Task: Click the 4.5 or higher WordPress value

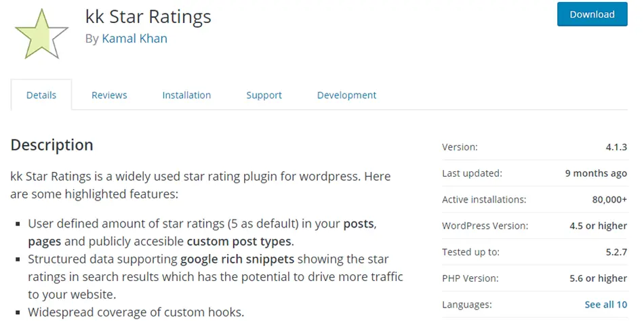Action: point(600,226)
